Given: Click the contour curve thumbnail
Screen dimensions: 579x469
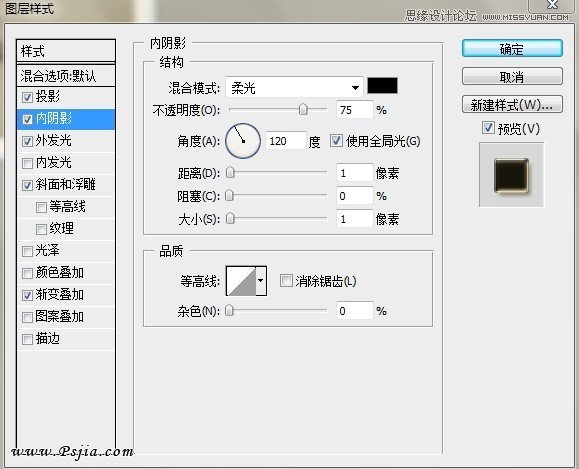Looking at the screenshot, I should pyautogui.click(x=241, y=281).
